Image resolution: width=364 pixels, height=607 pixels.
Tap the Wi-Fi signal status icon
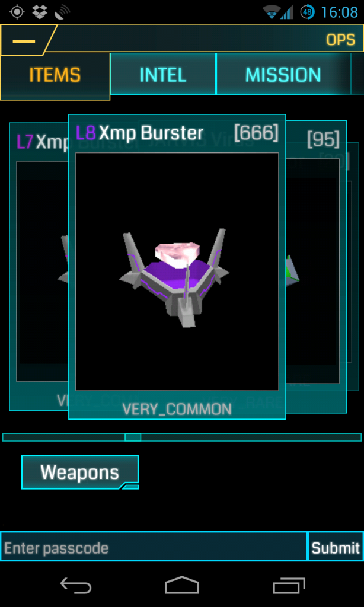(272, 12)
